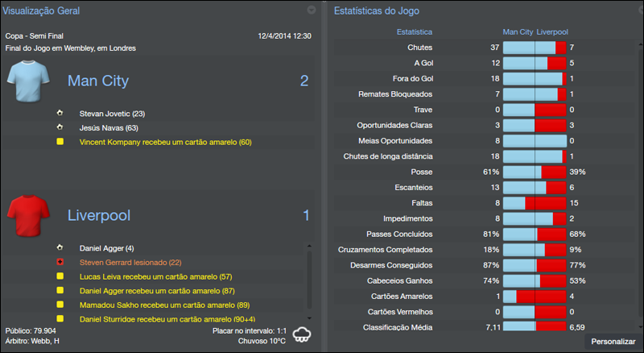Viewport: 644px width, 353px height.
Task: Click the Chutes shots comparison bar
Action: (535, 48)
